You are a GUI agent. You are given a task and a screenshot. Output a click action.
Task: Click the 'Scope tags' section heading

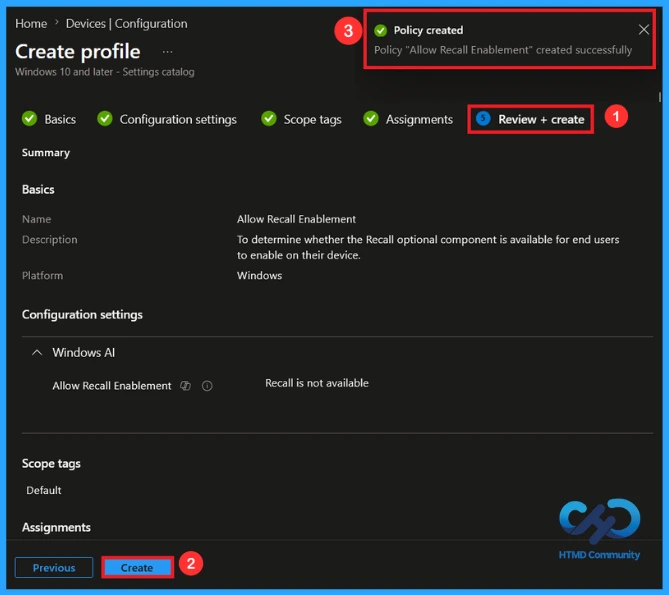51,464
